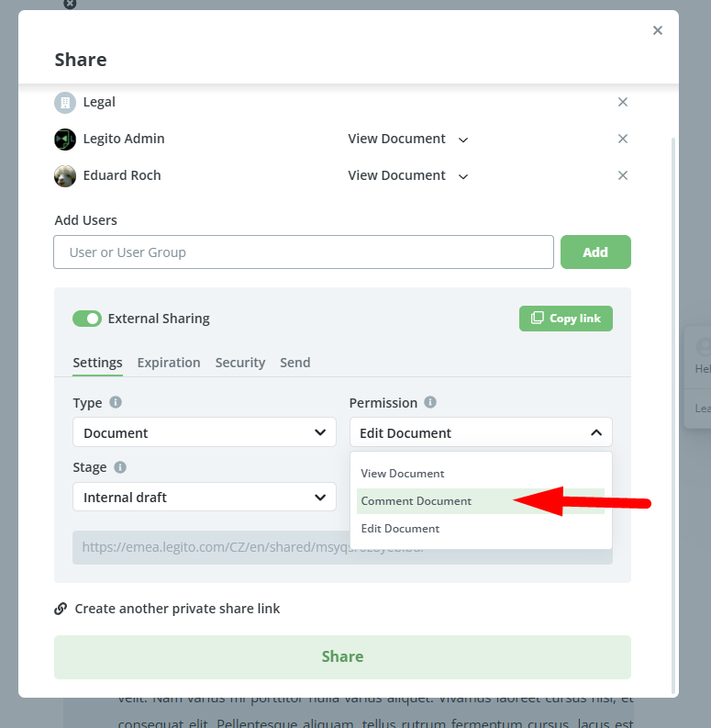Focus the User or User Group field
The height and width of the screenshot is (728, 711).
pos(304,252)
